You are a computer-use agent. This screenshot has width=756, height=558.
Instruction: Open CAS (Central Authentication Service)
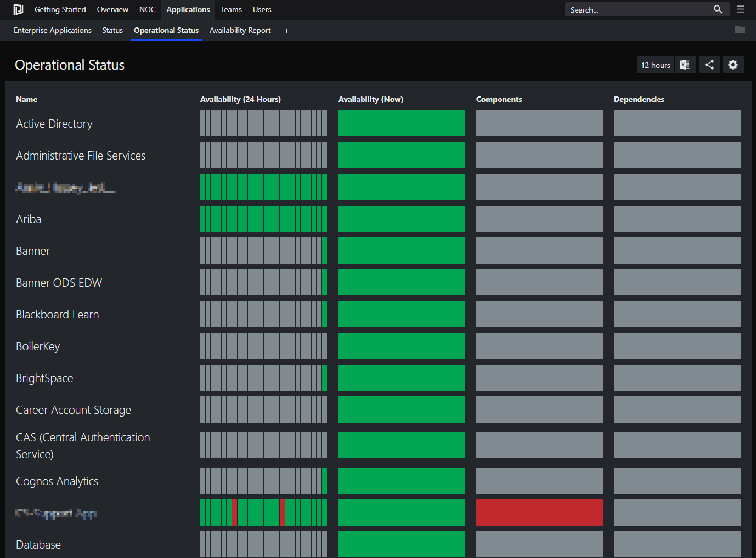coord(83,446)
